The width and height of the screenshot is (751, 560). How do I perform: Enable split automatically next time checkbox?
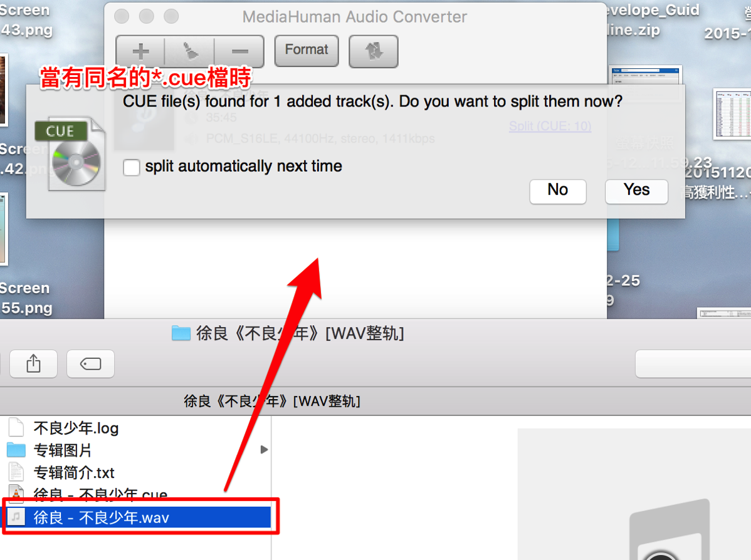[x=131, y=167]
